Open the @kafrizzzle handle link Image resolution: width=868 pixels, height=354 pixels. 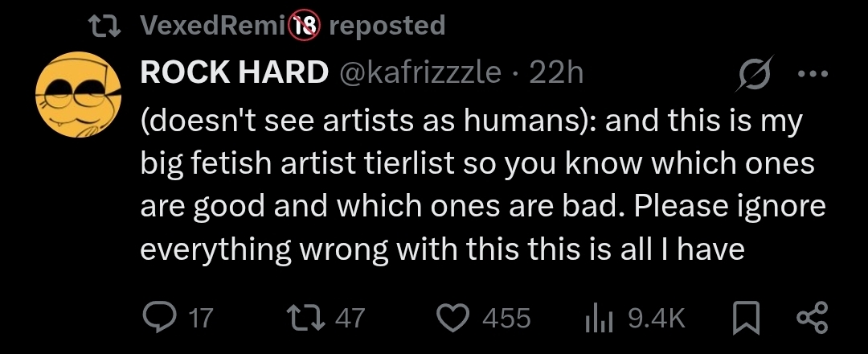pos(422,74)
